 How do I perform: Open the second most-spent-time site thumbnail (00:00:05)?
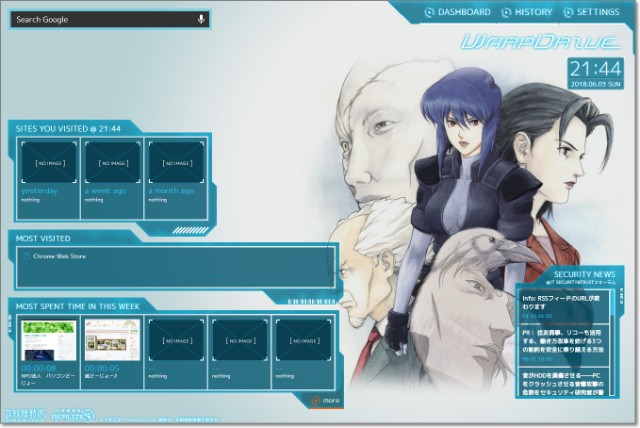(x=112, y=340)
